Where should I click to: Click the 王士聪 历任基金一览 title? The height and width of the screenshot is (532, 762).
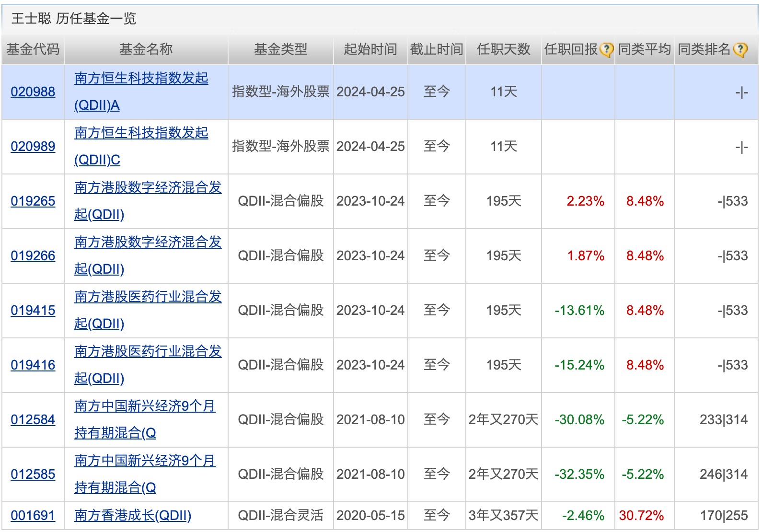click(x=74, y=19)
